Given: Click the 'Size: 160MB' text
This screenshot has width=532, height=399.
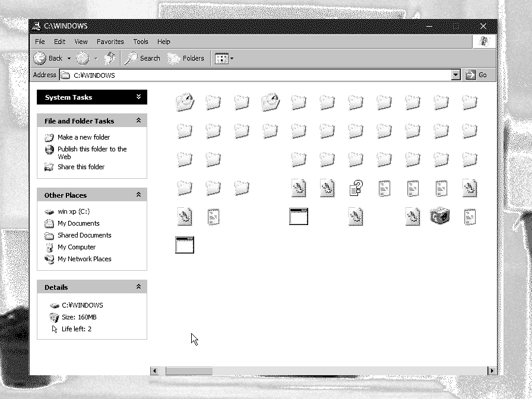Looking at the screenshot, I should [79, 317].
